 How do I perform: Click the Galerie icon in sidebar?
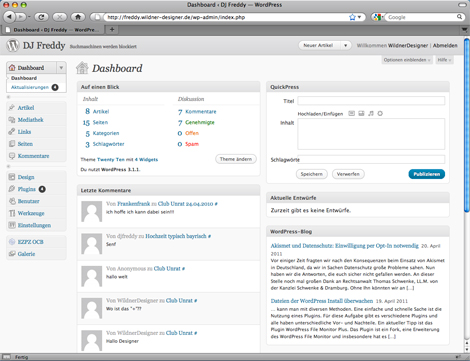pos(12,254)
